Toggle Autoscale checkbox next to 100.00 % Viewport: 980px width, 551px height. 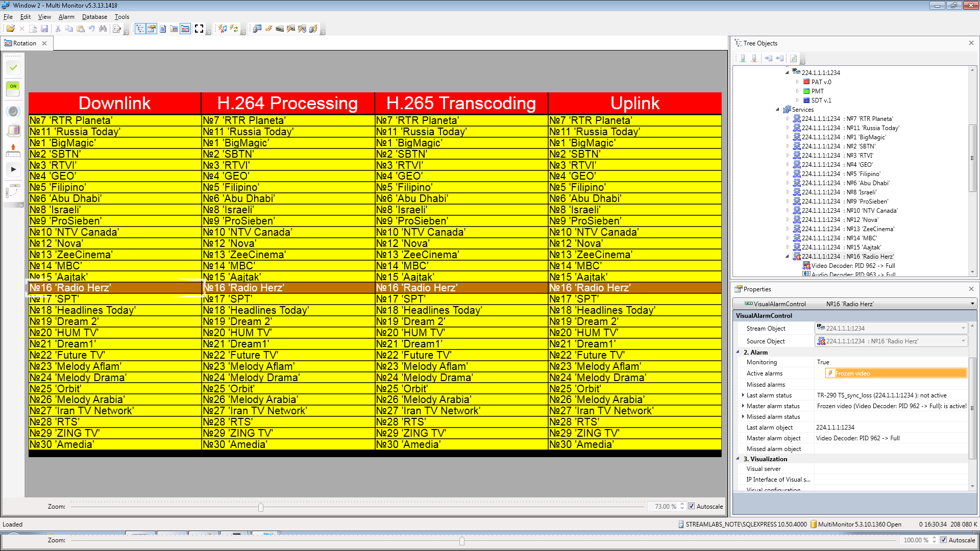944,540
